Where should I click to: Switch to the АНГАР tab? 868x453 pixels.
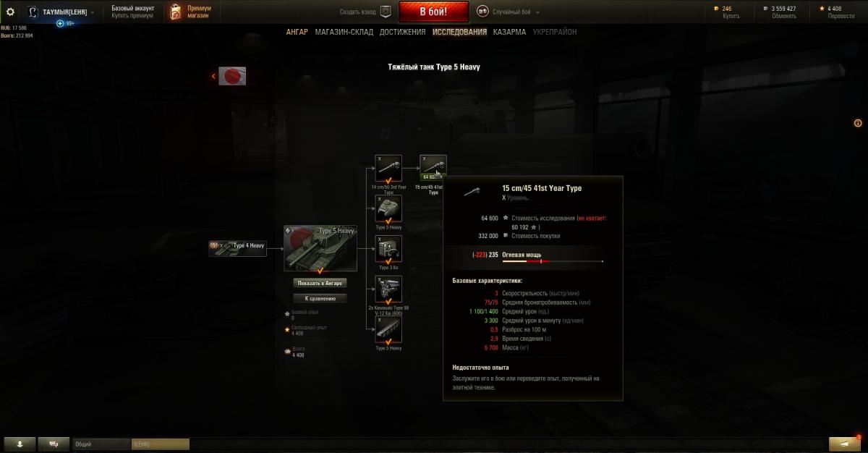pos(297,32)
